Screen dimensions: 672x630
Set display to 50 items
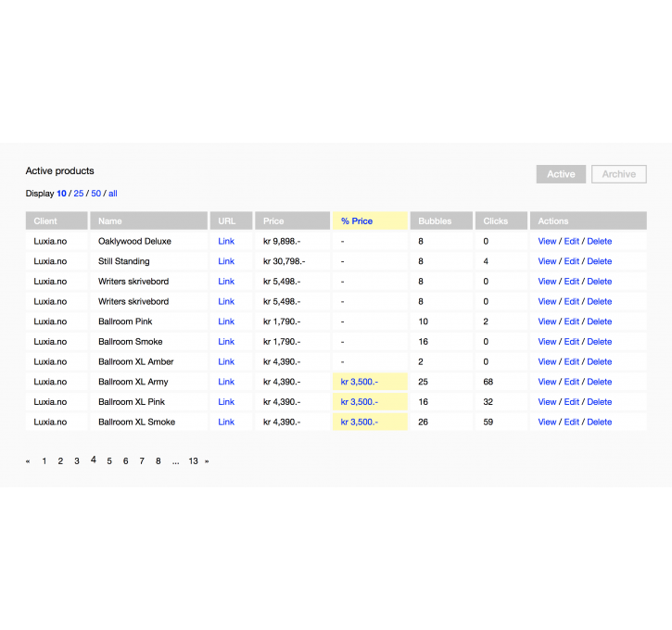tap(96, 193)
